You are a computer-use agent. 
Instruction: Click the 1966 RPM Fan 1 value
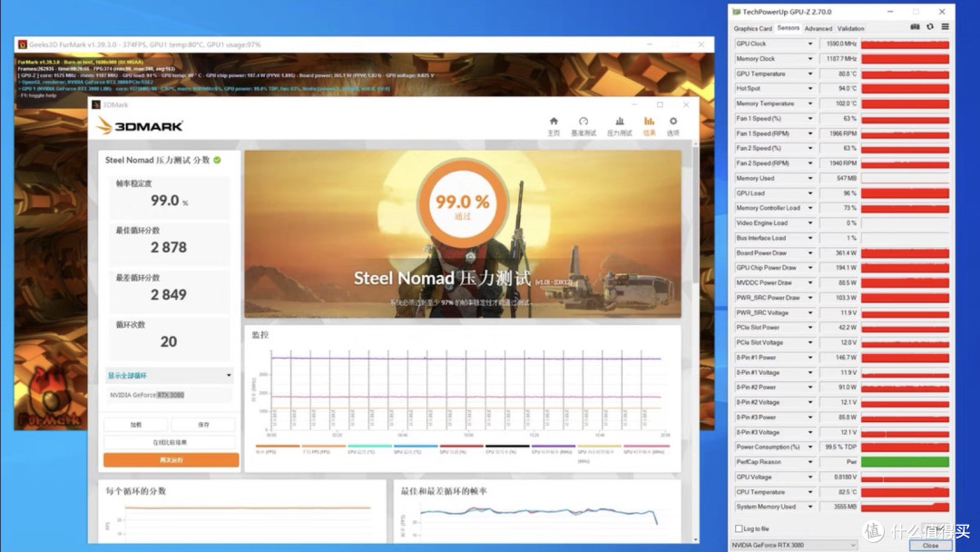(x=842, y=133)
